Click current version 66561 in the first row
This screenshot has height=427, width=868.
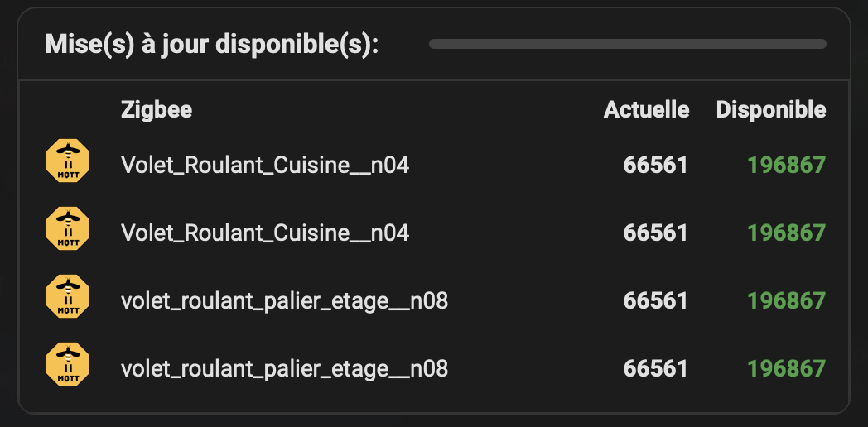655,166
